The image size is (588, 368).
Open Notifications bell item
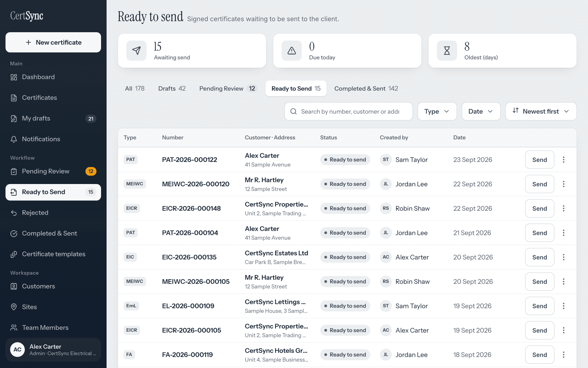[53, 139]
